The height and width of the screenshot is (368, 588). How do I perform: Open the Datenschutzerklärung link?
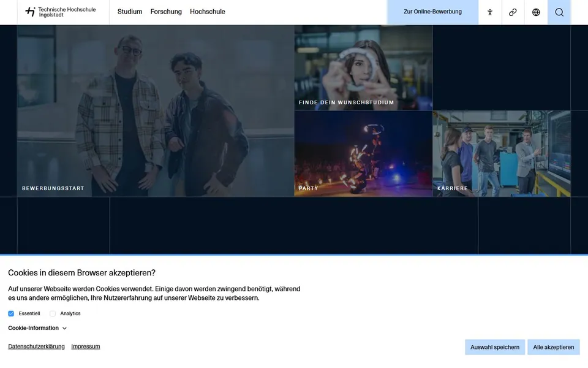[x=36, y=346]
